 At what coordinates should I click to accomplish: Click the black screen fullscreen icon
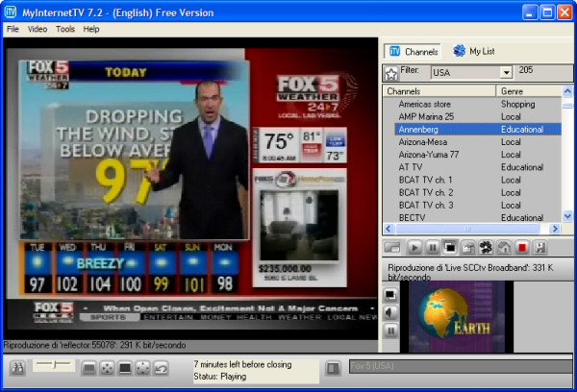pyautogui.click(x=125, y=368)
